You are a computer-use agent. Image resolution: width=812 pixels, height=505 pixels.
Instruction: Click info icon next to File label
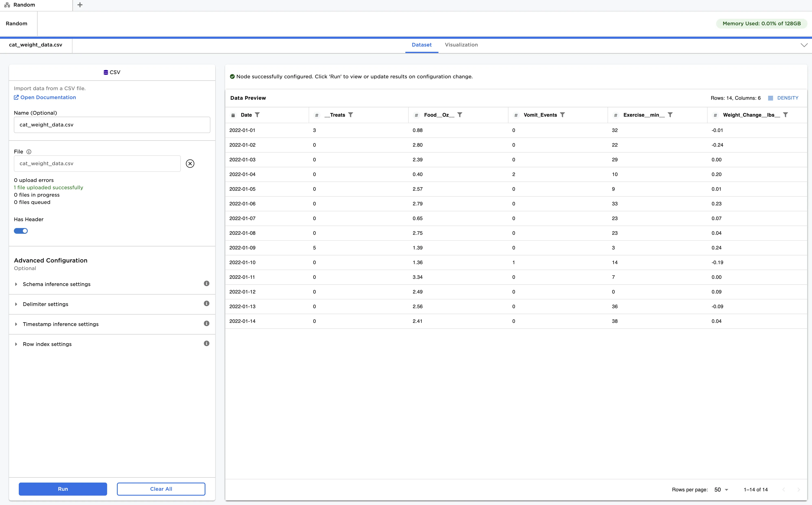(29, 152)
